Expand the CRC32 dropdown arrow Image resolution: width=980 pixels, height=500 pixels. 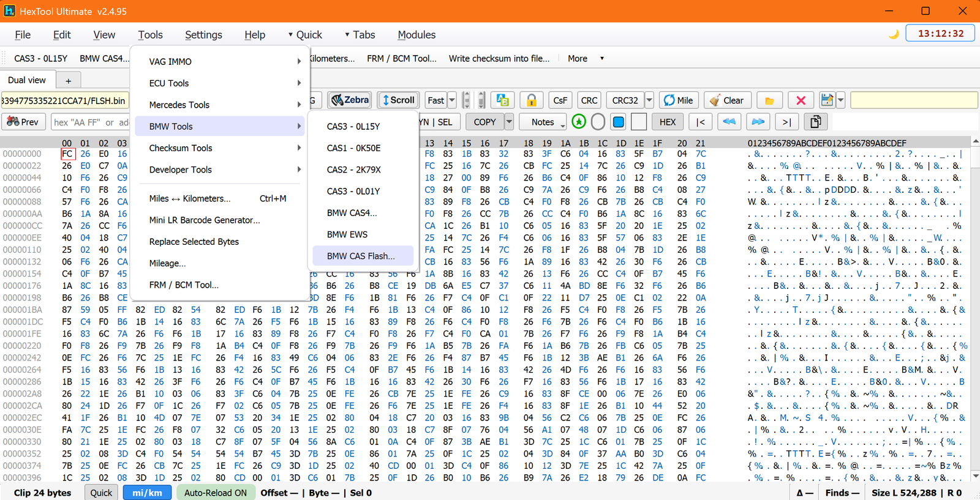649,100
